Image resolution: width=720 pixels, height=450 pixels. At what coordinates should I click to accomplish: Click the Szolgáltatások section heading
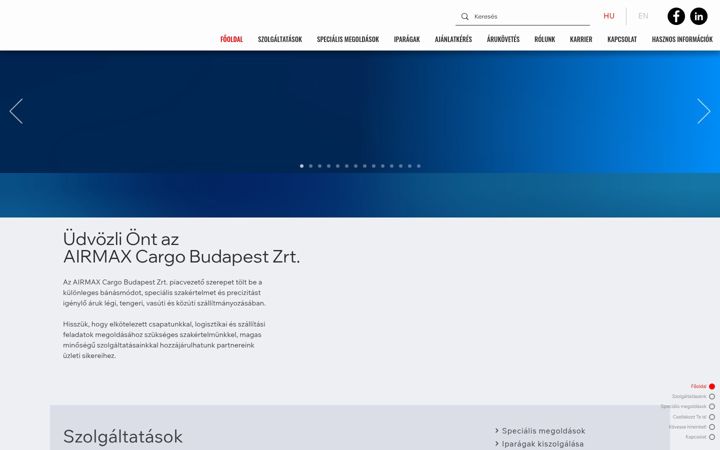pos(123,437)
